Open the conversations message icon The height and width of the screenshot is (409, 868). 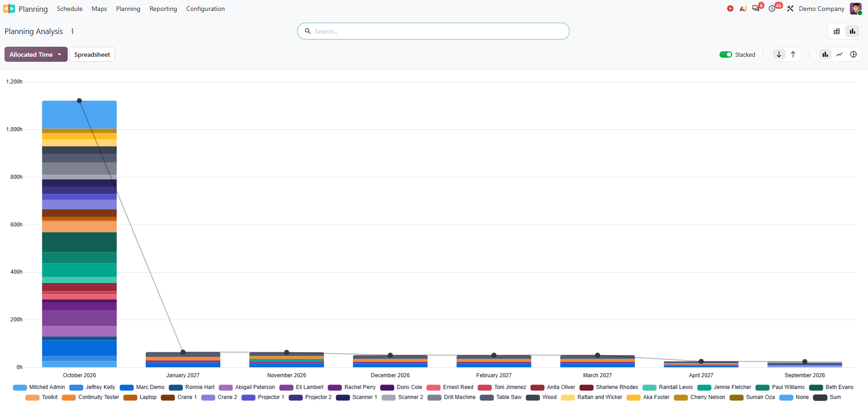[x=756, y=9]
